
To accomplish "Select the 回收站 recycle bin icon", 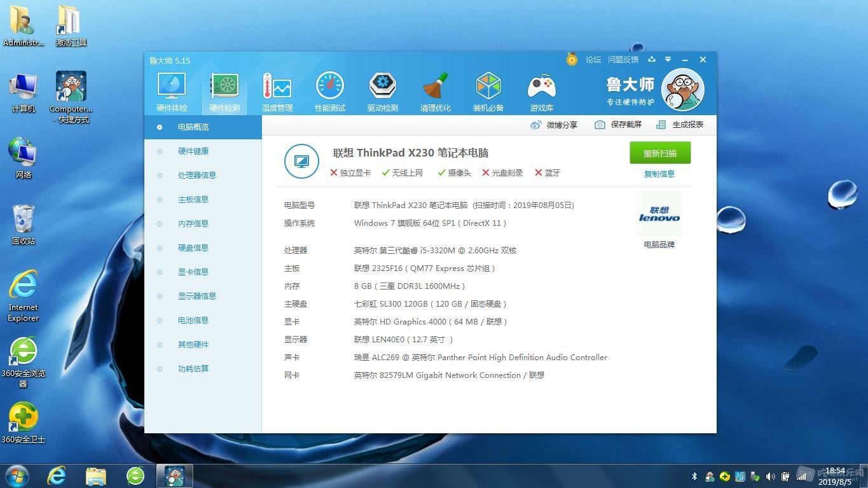I will tap(24, 225).
